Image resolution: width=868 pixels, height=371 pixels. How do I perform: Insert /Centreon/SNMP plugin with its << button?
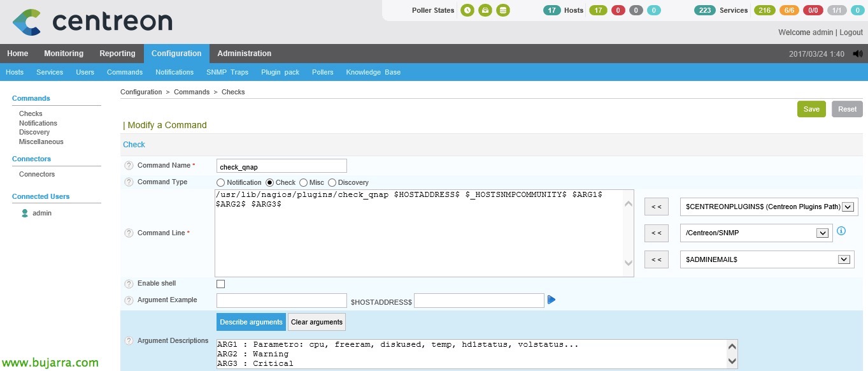(657, 233)
